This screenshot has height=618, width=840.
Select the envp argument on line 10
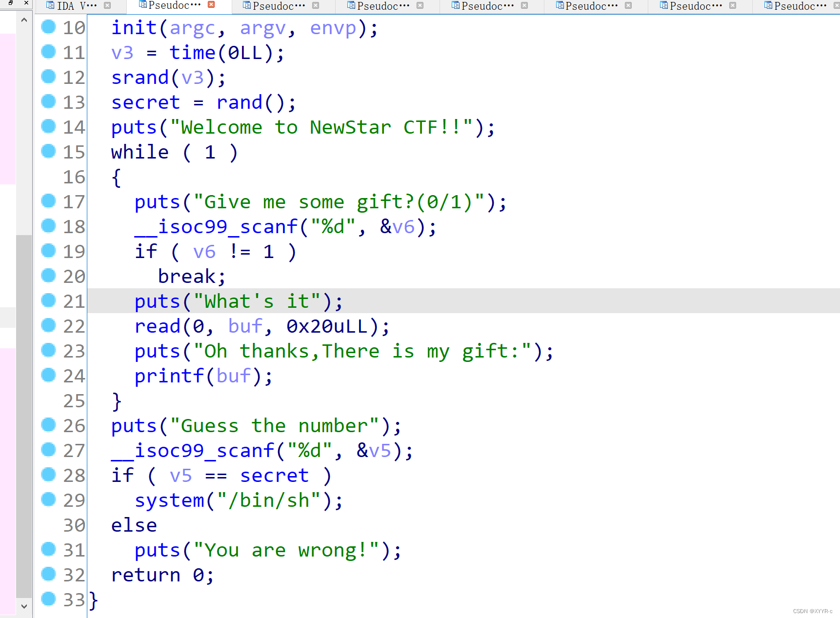[x=333, y=28]
